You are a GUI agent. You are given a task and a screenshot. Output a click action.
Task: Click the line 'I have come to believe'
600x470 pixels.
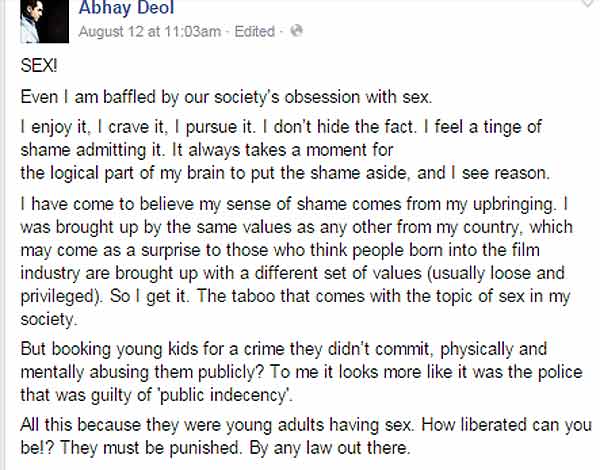294,204
